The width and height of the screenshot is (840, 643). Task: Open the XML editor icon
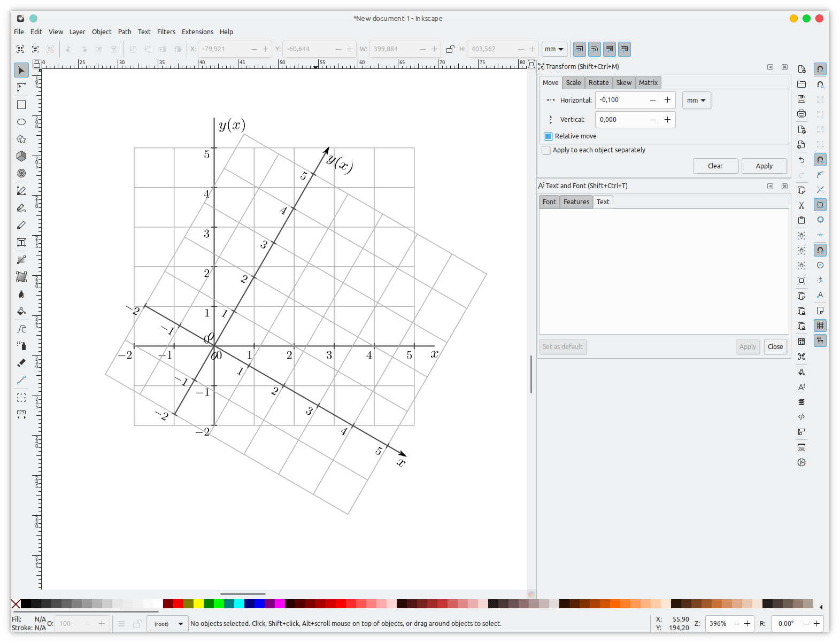click(x=802, y=417)
